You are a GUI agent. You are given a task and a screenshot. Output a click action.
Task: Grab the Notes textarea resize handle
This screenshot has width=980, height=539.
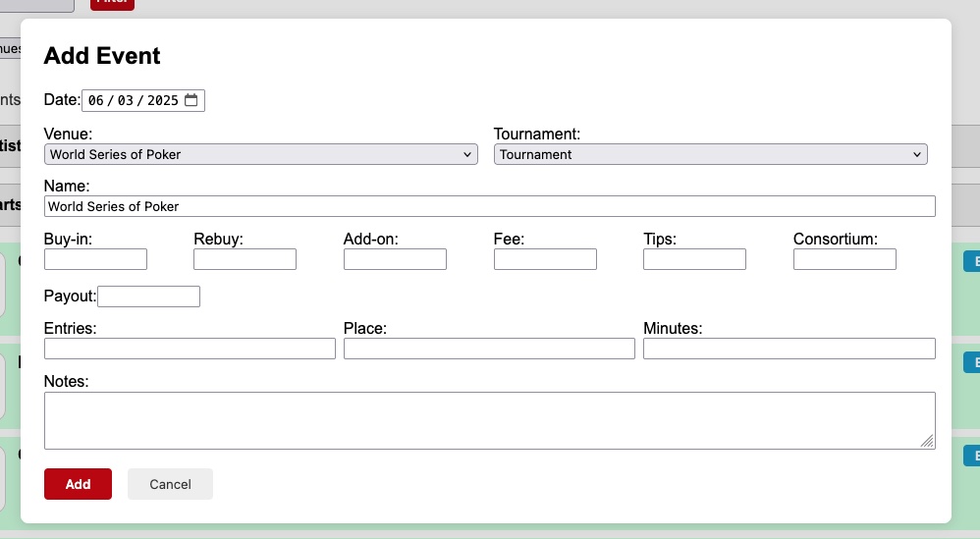point(927,442)
